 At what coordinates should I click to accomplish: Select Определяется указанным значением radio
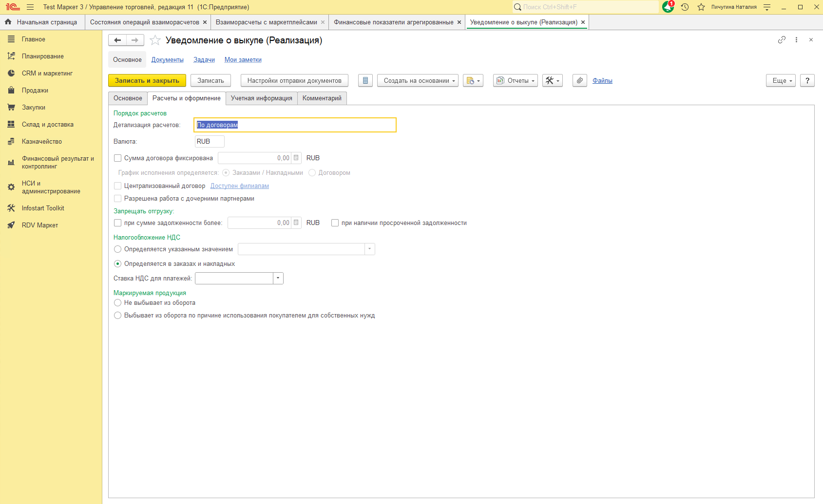coord(117,249)
